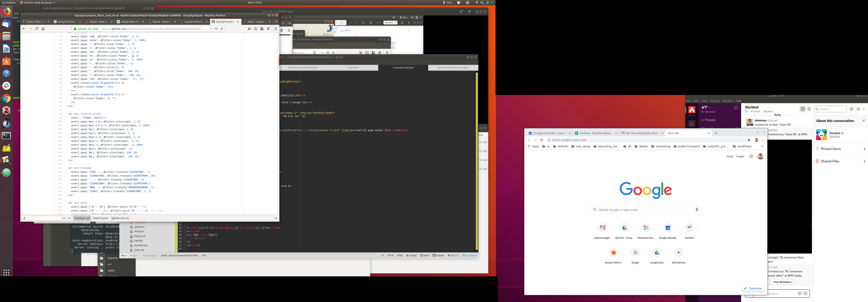Click the Chrome bookmark star icon

pyautogui.click(x=749, y=140)
